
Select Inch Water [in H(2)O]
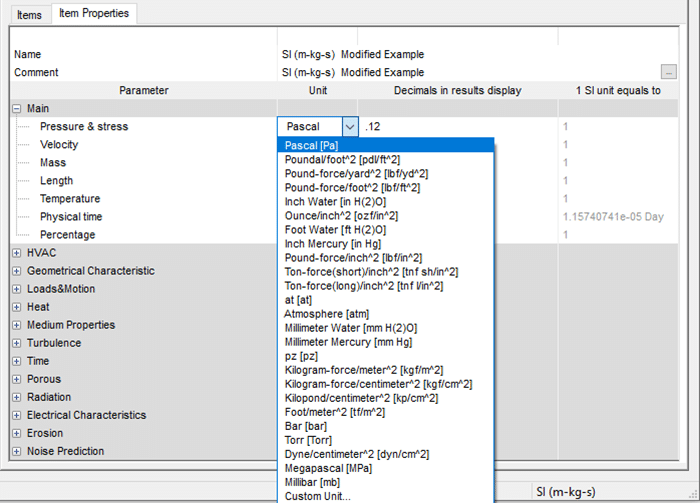click(x=386, y=202)
